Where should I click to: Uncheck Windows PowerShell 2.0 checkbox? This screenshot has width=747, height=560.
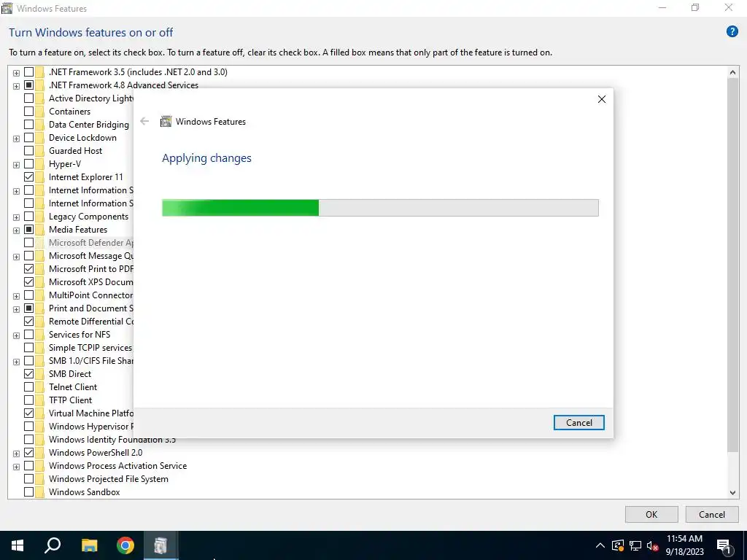[x=28, y=452]
